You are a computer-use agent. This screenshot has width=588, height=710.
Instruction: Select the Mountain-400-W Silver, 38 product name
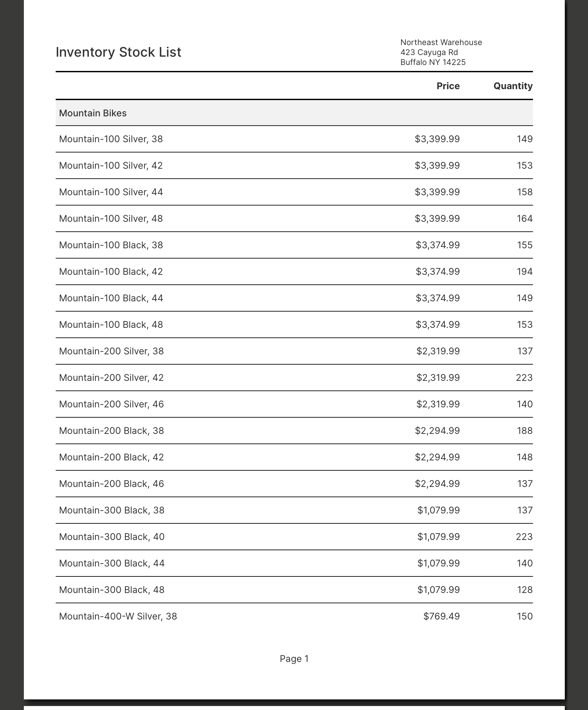pos(118,616)
